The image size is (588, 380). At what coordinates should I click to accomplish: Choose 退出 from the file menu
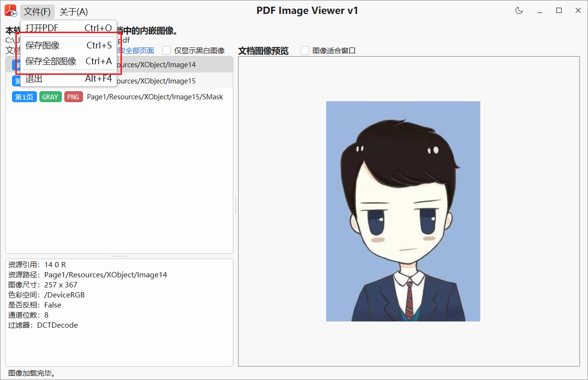tap(69, 79)
